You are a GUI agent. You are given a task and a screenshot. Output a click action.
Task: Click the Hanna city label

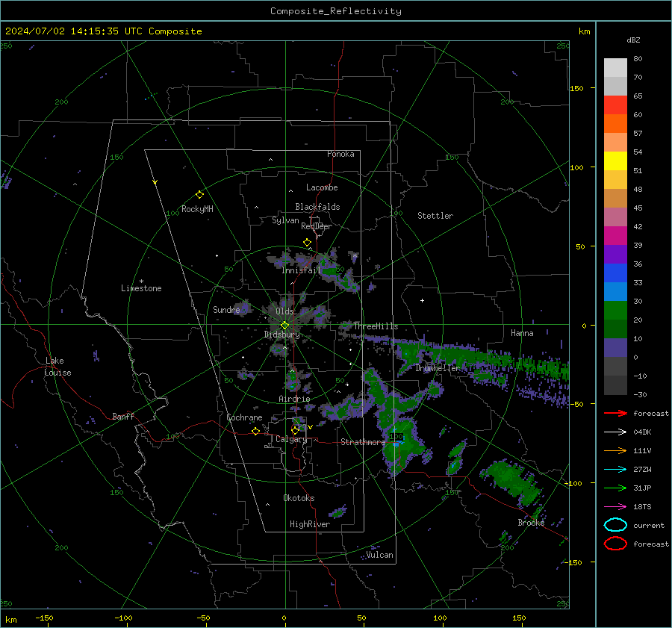522,333
